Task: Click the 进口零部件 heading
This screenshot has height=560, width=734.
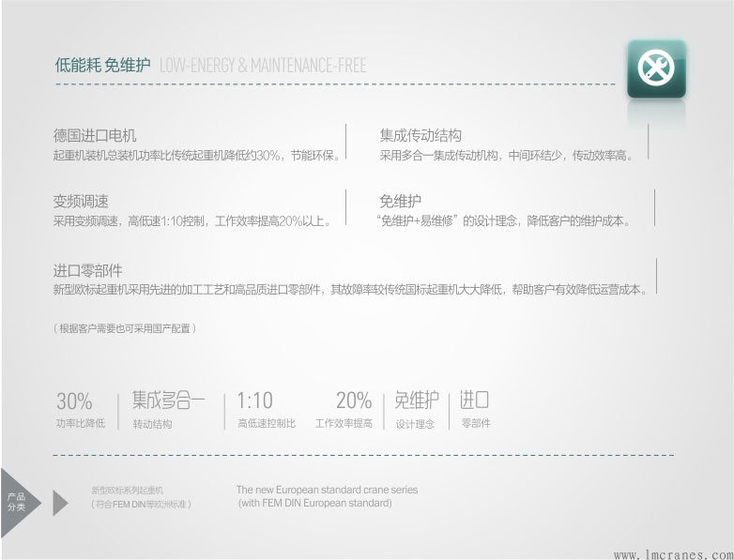Action: click(x=88, y=270)
